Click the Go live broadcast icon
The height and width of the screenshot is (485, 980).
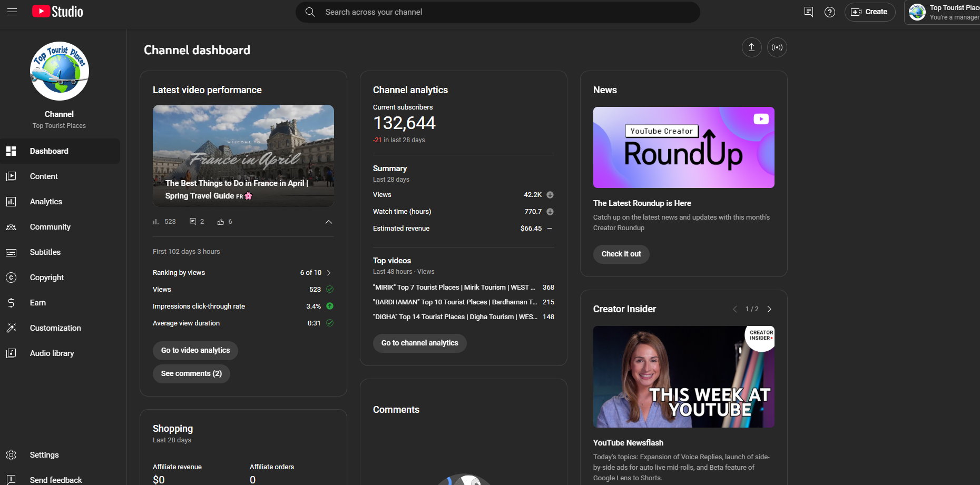(x=777, y=47)
